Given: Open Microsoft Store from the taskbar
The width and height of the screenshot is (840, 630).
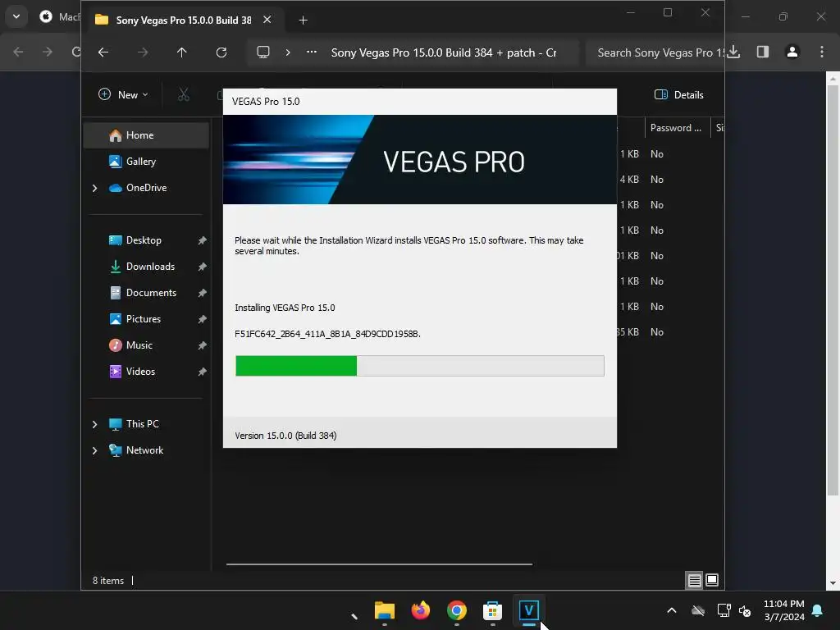Looking at the screenshot, I should [x=493, y=610].
